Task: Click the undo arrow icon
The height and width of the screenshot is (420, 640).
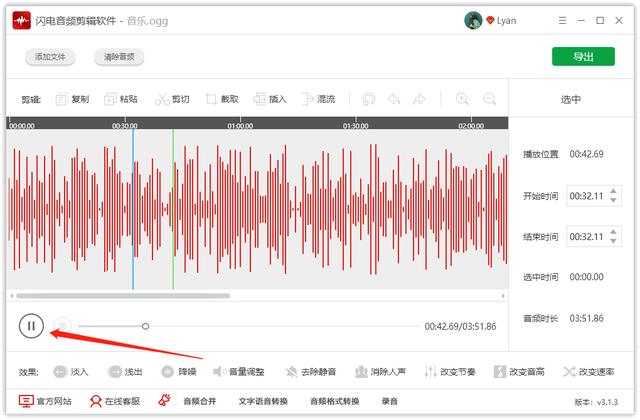Action: point(394,99)
